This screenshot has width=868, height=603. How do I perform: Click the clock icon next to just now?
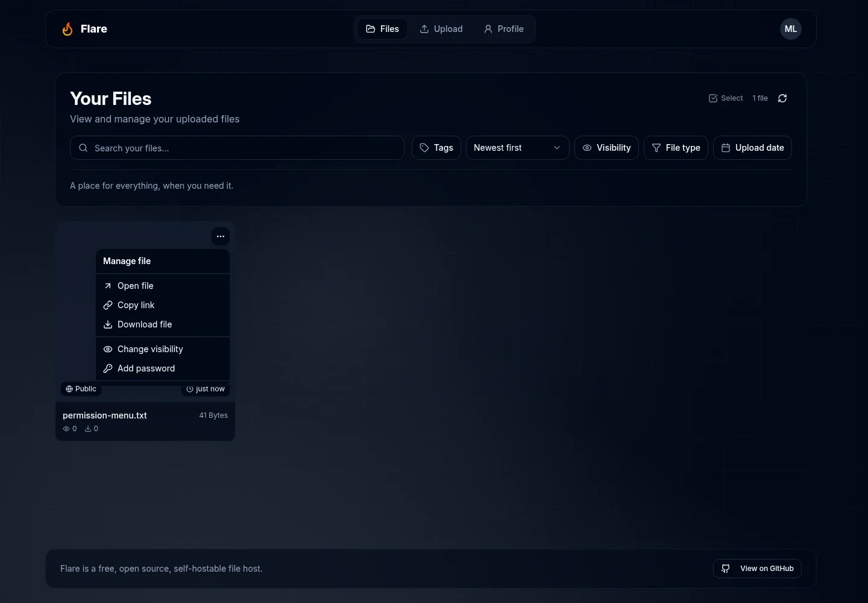pos(190,389)
